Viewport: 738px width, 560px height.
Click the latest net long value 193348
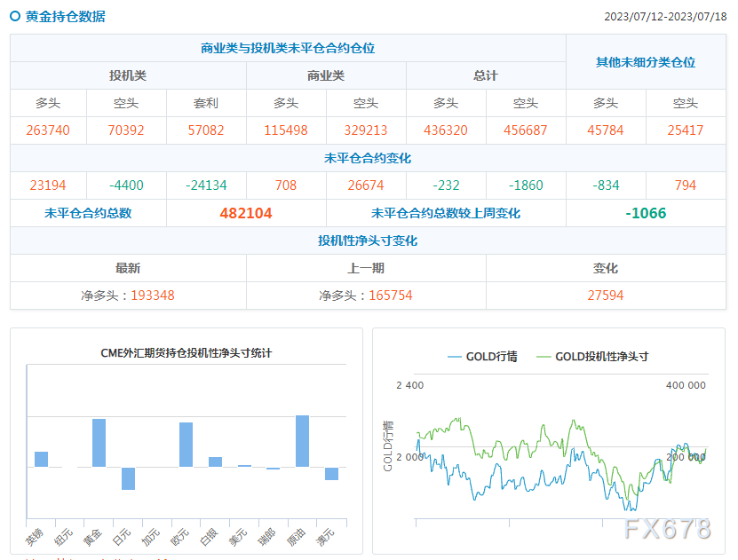pyautogui.click(x=153, y=296)
